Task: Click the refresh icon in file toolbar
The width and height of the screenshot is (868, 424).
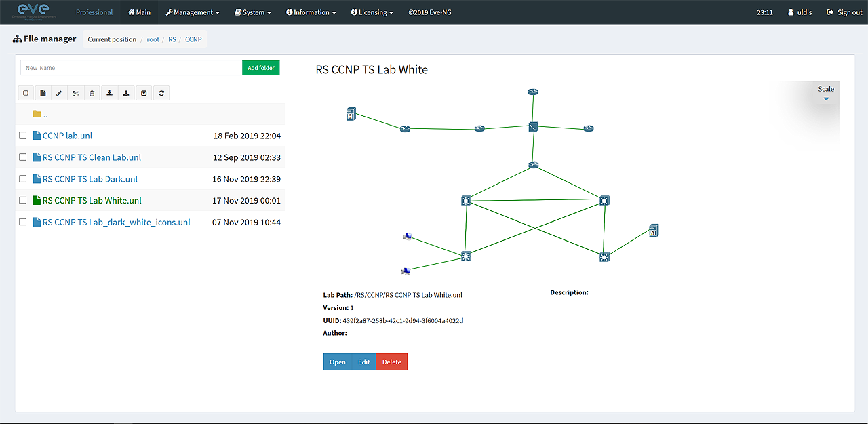Action: tap(161, 93)
